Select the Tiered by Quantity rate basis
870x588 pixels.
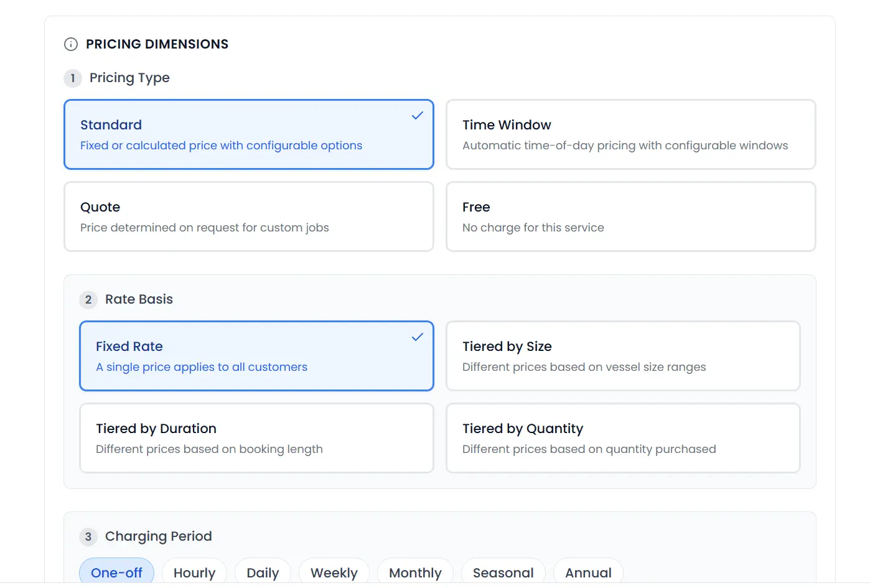coord(622,437)
